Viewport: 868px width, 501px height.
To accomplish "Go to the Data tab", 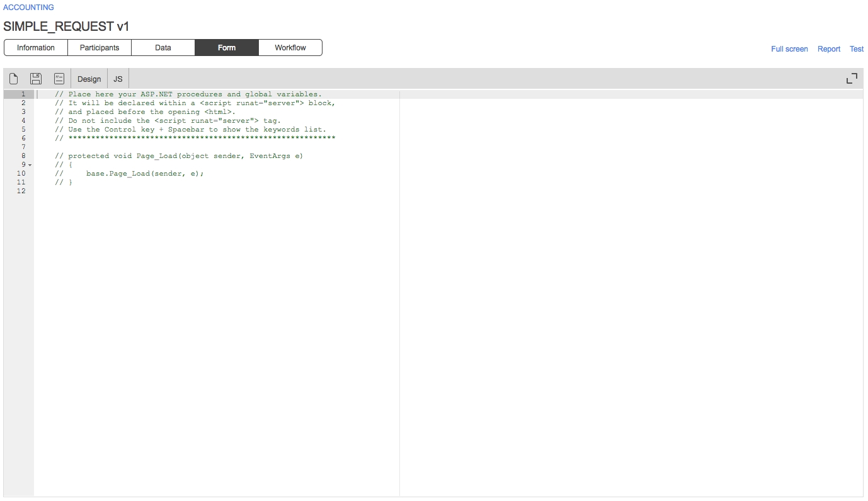I will point(163,48).
